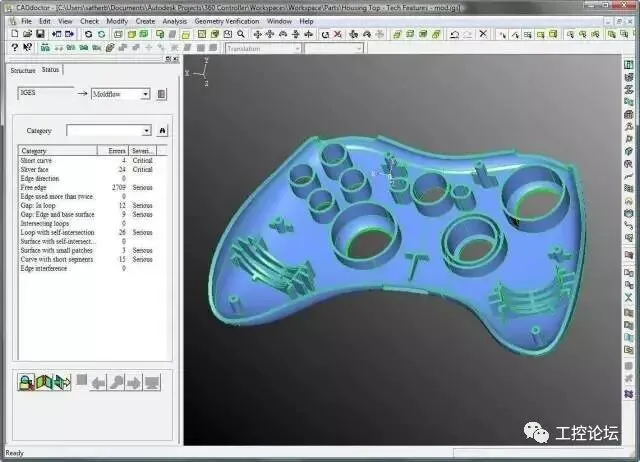Click the Errors column header

(113, 151)
